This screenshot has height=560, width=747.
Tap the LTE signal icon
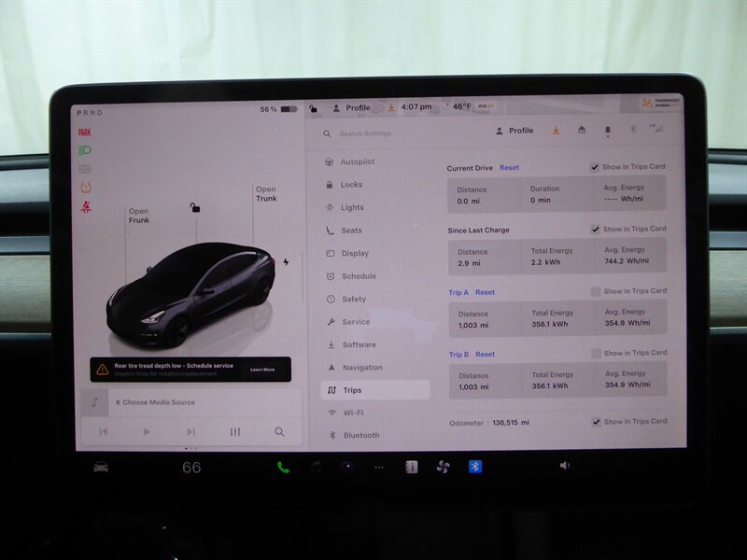tap(656, 128)
